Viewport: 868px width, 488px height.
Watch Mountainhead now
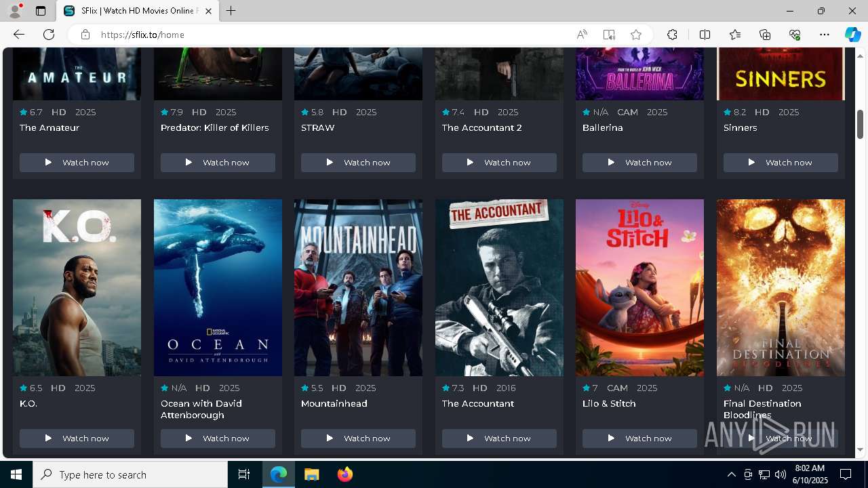click(x=358, y=439)
